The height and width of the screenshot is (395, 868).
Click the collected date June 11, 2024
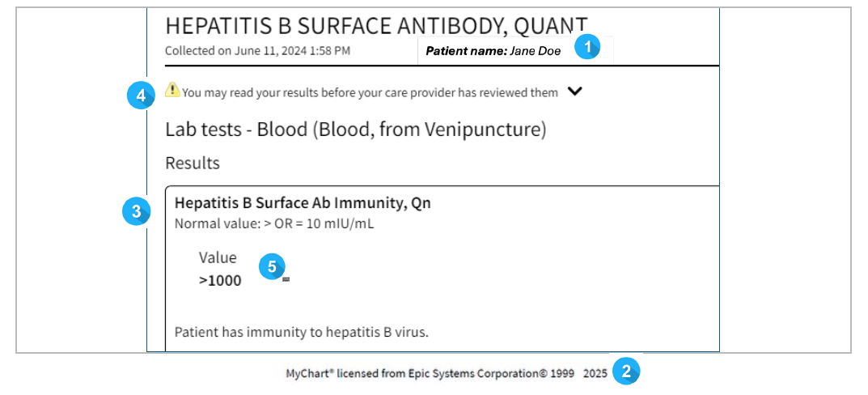257,50
